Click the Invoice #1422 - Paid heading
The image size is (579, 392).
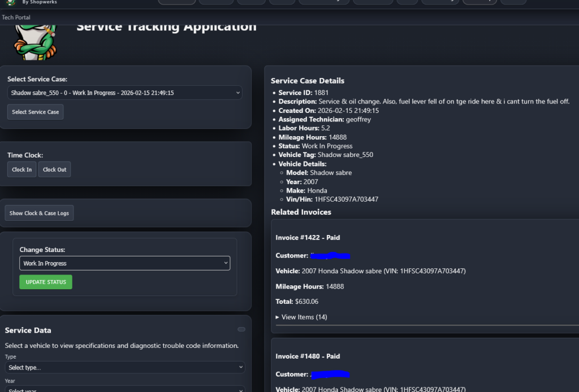coord(308,238)
